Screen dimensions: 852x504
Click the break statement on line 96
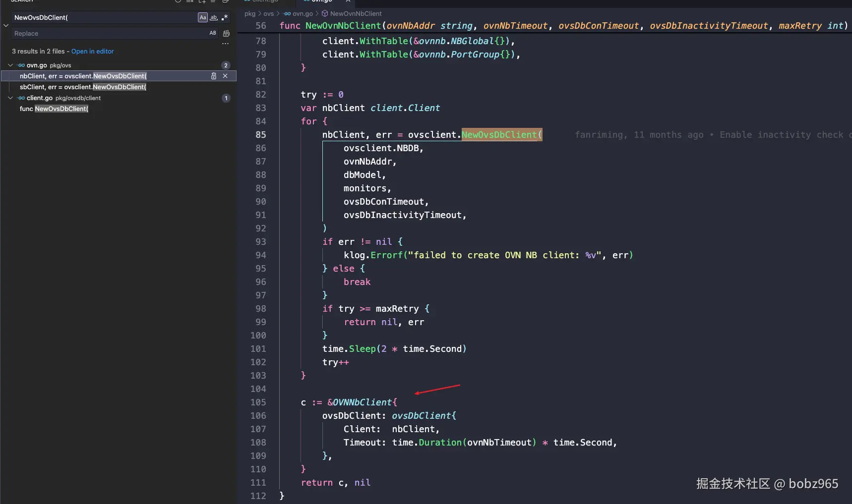357,282
